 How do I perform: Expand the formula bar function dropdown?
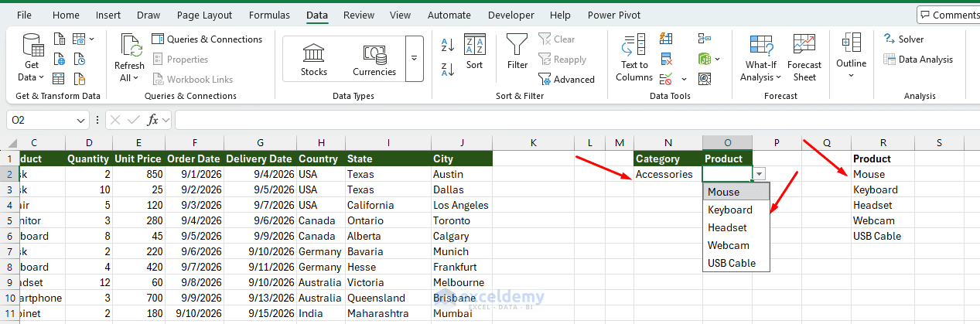[x=166, y=120]
